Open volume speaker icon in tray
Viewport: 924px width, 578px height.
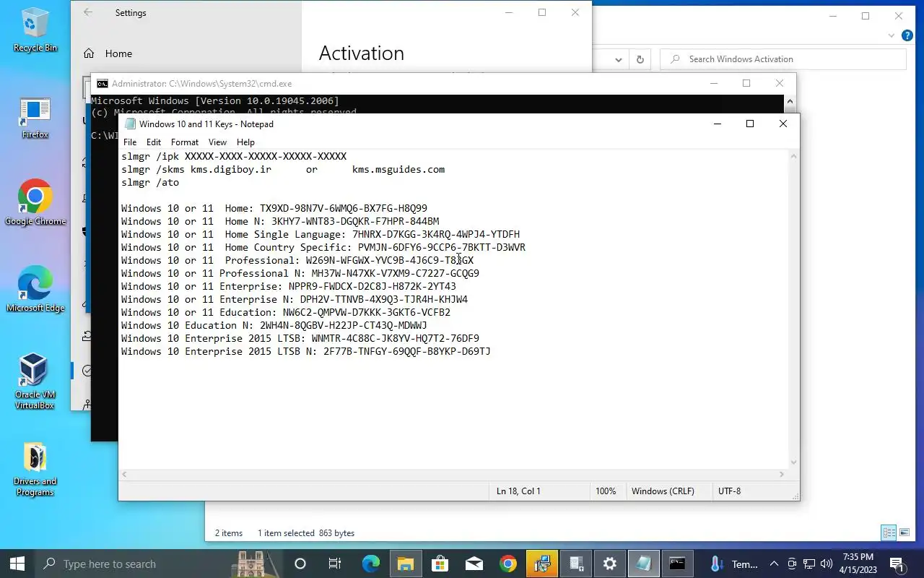click(x=827, y=564)
